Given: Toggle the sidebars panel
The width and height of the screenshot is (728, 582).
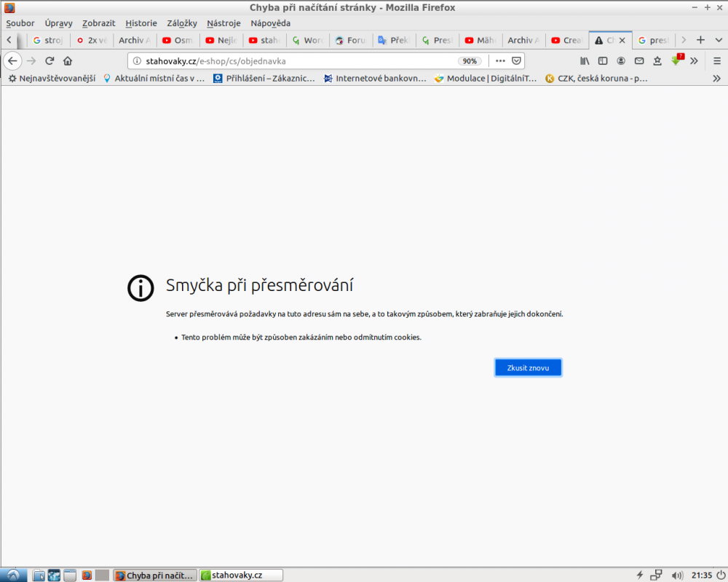Looking at the screenshot, I should [x=603, y=61].
